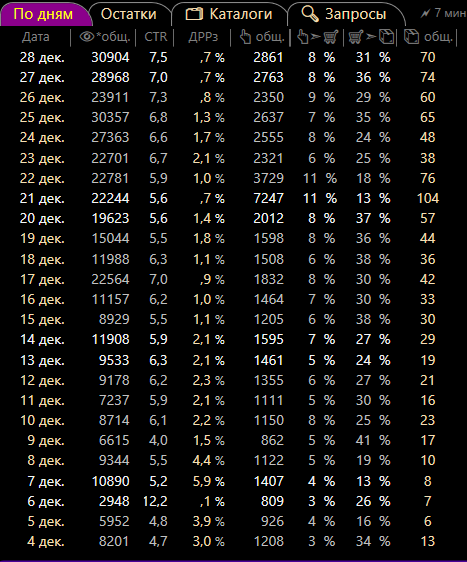The image size is (467, 562).
Task: Select the 18 дек. date
Action: point(42,259)
